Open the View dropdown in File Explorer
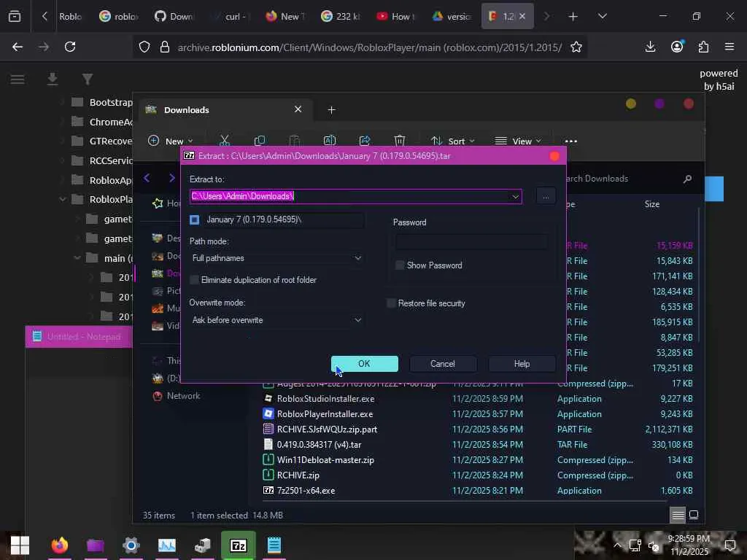 [518, 141]
